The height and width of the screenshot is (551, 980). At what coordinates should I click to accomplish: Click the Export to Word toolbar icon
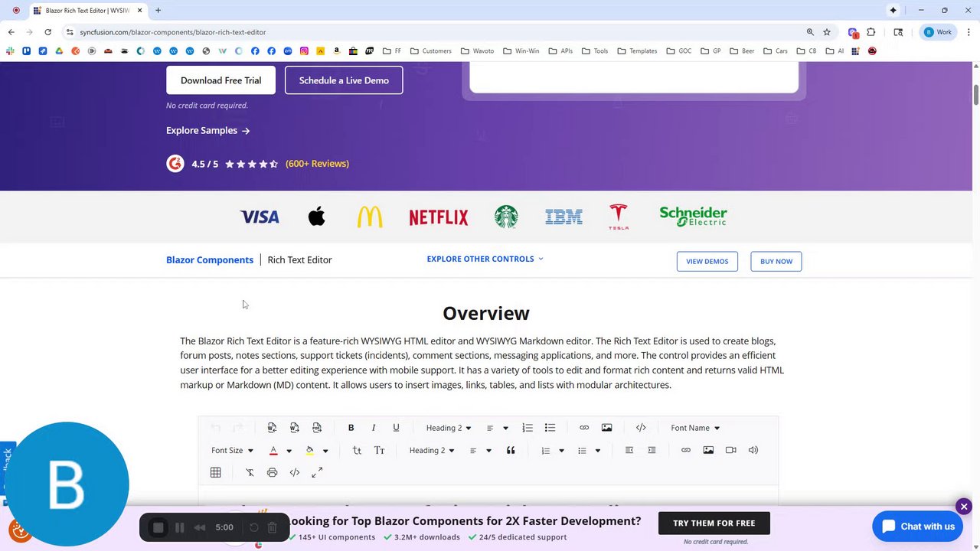[x=294, y=428]
